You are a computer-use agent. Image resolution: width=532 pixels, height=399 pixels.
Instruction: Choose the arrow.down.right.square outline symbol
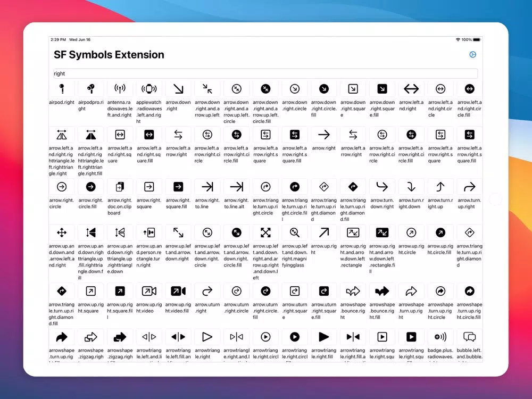353,89
